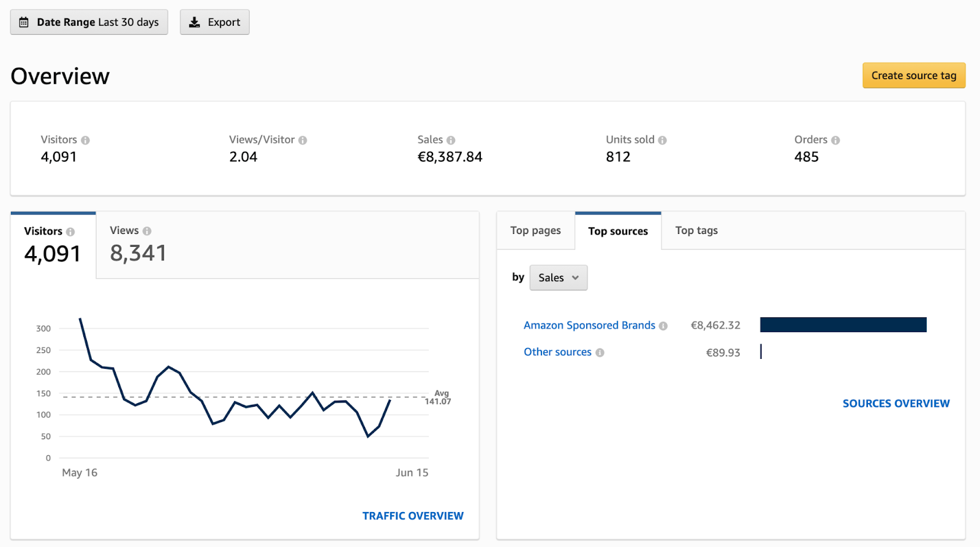Viewport: 980px width, 547px height.
Task: Click the Create source tag button
Action: point(913,76)
